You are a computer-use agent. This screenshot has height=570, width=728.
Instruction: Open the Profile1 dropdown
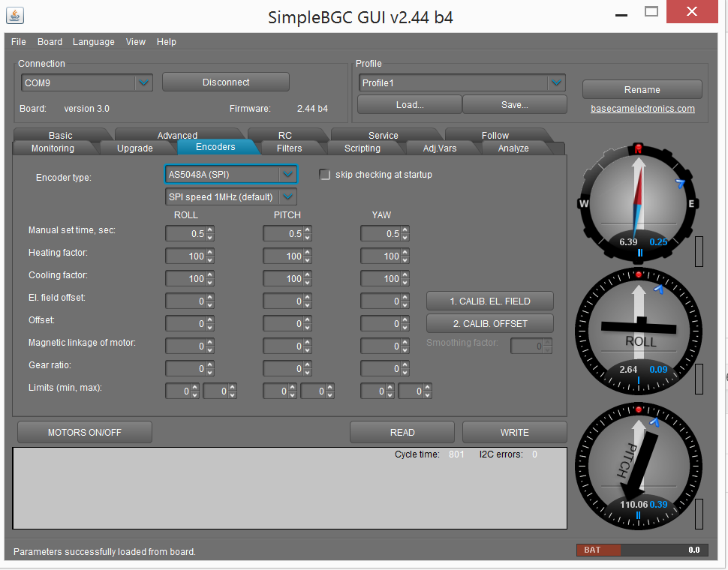(x=555, y=83)
